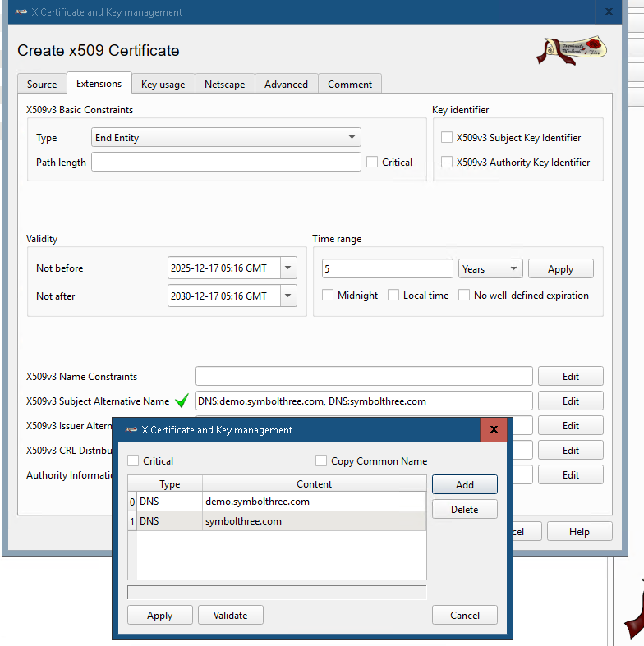Switch to the Comment tab
The image size is (644, 646).
350,84
